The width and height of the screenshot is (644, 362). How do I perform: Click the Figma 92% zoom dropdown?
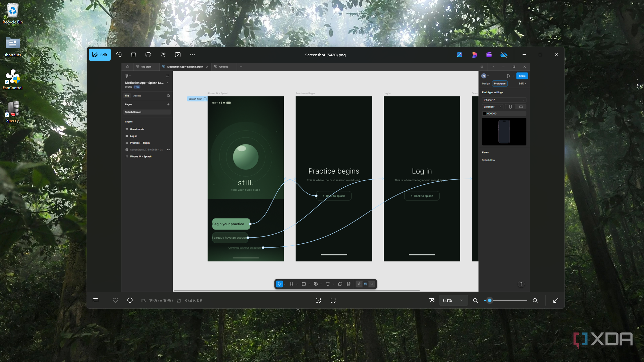pyautogui.click(x=523, y=83)
